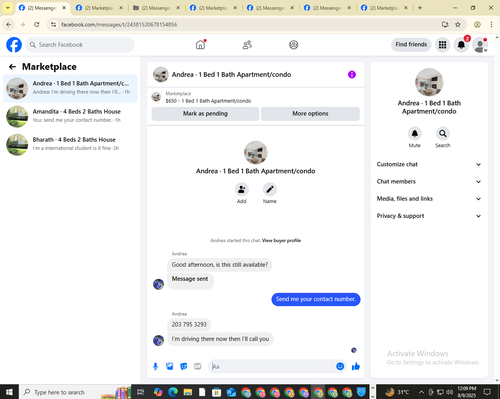Image resolution: width=500 pixels, height=399 pixels.
Task: Reload the page in browser
Action: pyautogui.click(x=37, y=24)
